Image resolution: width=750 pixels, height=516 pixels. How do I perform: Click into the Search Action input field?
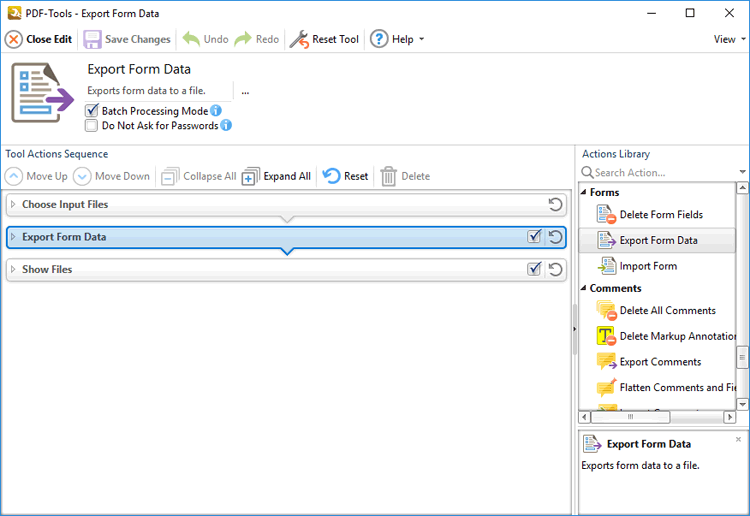665,173
